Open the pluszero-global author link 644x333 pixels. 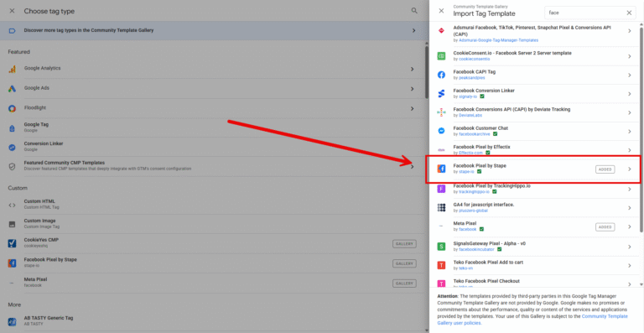pyautogui.click(x=473, y=211)
